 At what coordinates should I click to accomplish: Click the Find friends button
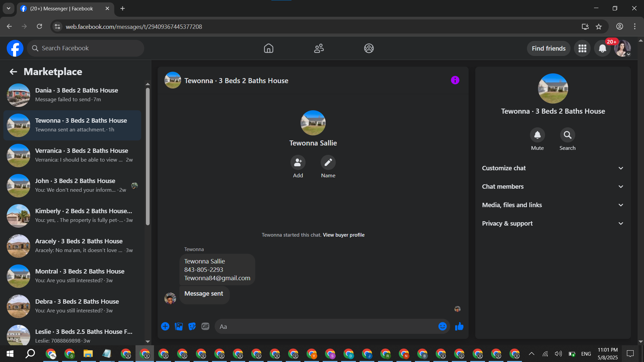pos(549,49)
